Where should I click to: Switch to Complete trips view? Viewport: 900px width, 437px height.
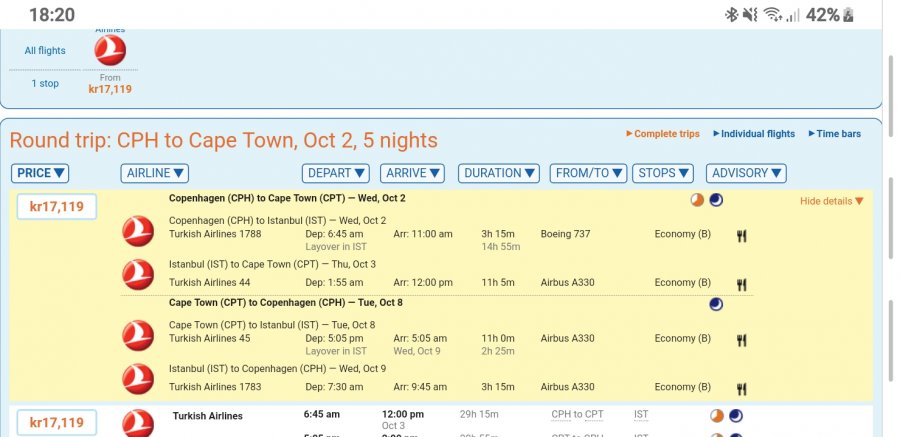click(x=662, y=134)
